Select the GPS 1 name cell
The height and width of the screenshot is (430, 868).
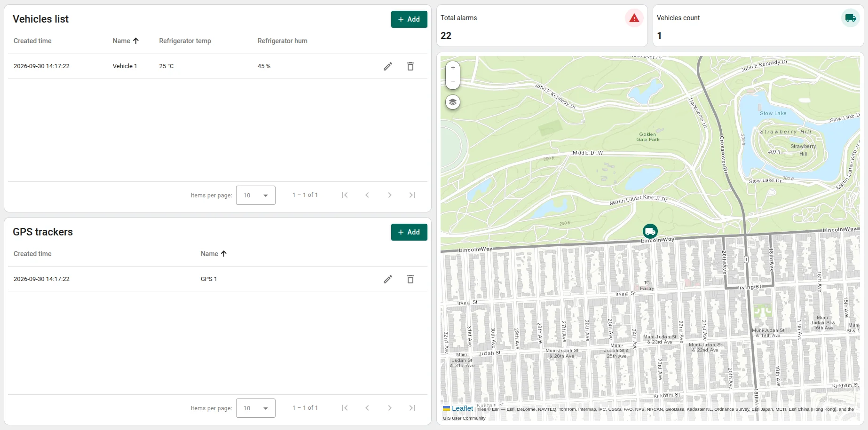click(x=209, y=279)
